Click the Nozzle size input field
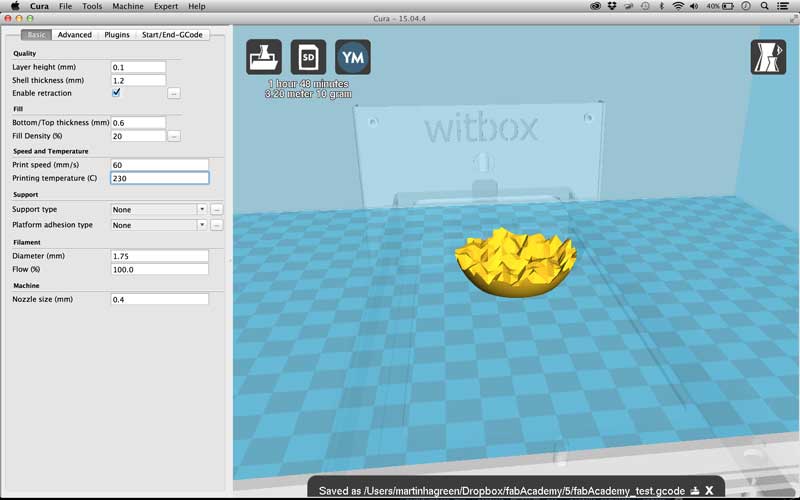 [160, 299]
